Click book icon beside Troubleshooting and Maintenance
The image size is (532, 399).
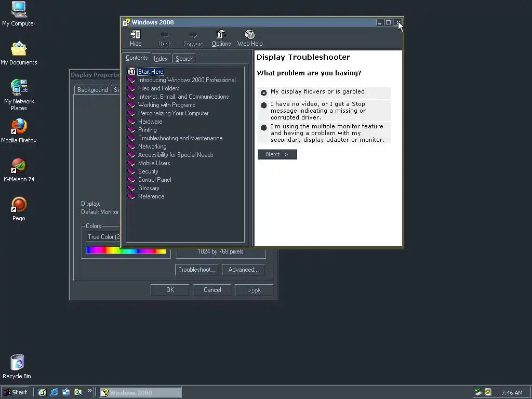click(131, 138)
